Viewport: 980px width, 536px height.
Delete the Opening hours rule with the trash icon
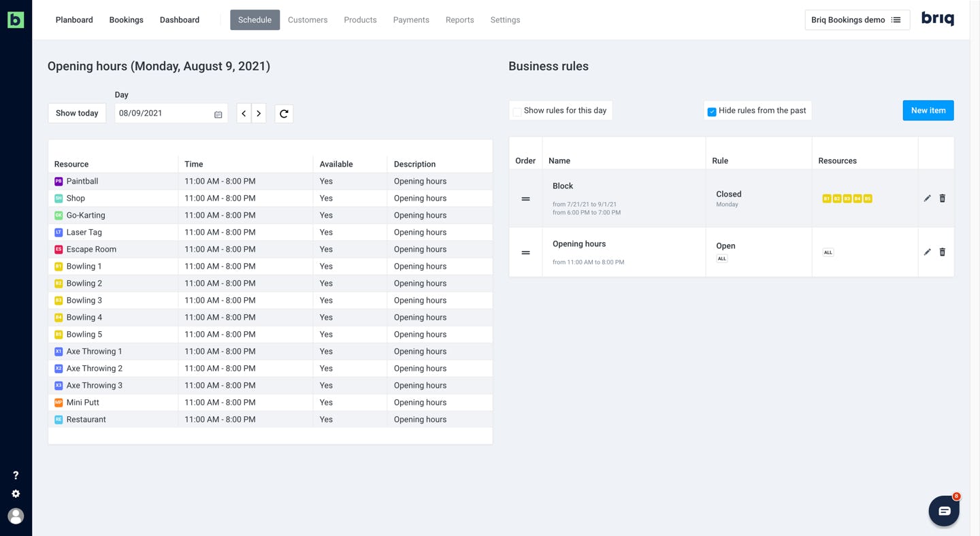coord(943,252)
